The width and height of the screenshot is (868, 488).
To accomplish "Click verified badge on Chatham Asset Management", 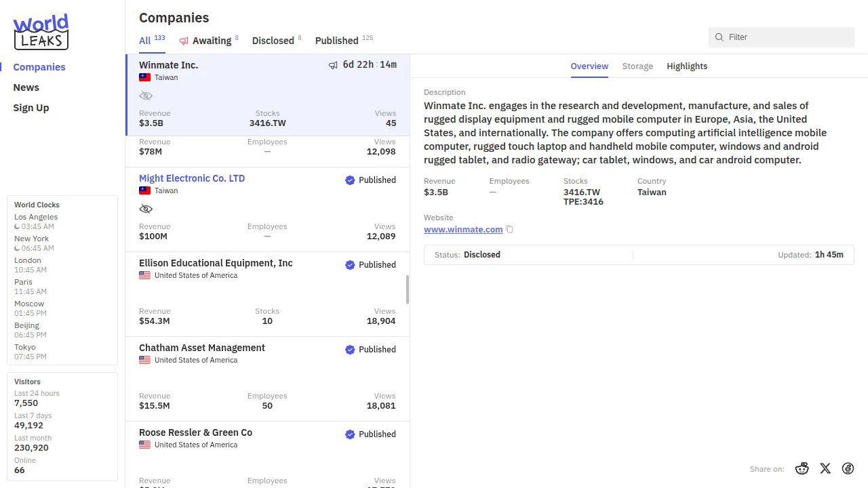I will (350, 350).
